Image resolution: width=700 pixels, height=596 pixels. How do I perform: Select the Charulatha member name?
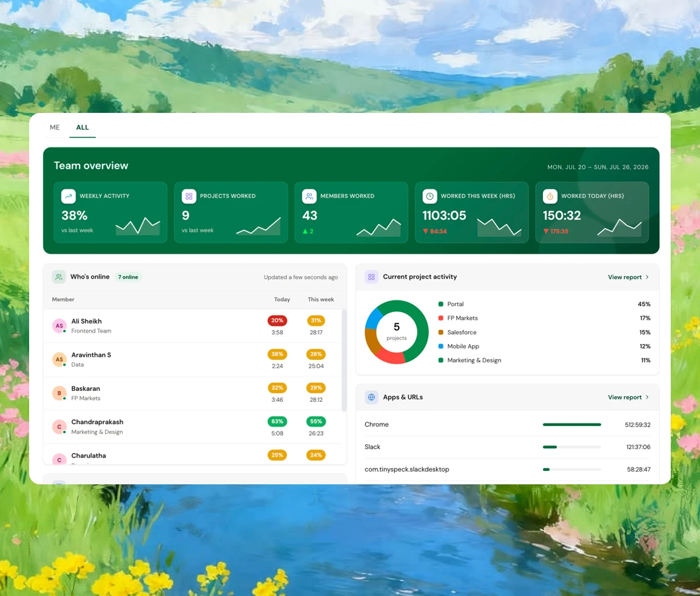pyautogui.click(x=89, y=456)
